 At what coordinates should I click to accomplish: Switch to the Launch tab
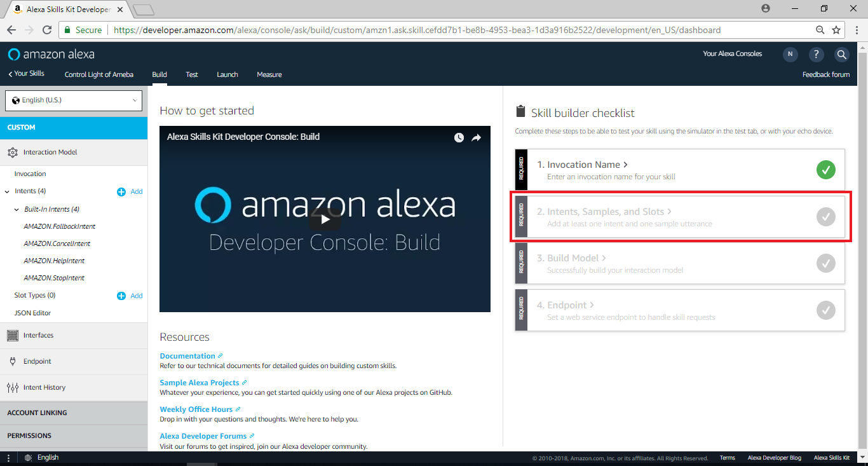227,74
